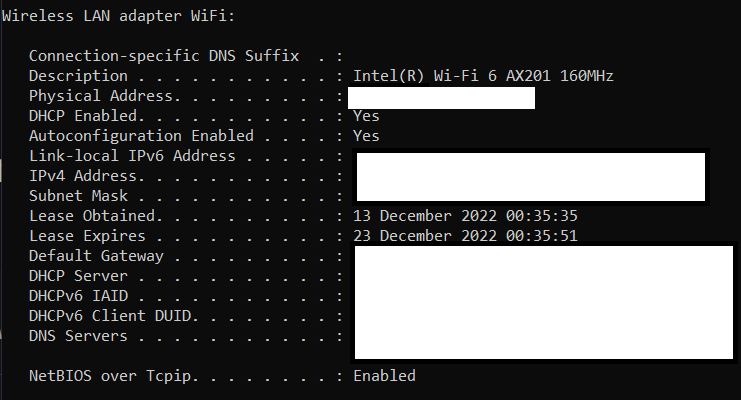Click the "Enabled" value for NetBIOS over Tcpip

click(x=384, y=376)
